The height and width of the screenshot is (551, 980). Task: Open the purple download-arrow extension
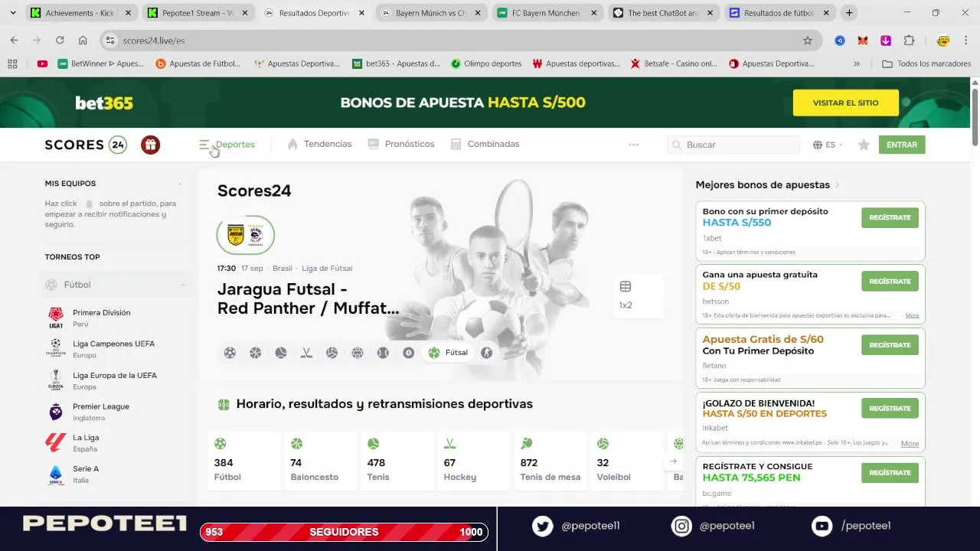[886, 41]
